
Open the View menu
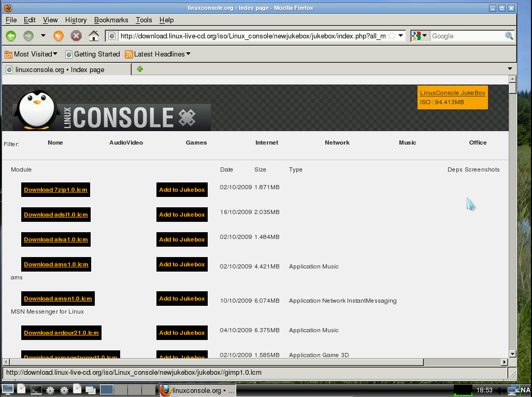(50, 20)
